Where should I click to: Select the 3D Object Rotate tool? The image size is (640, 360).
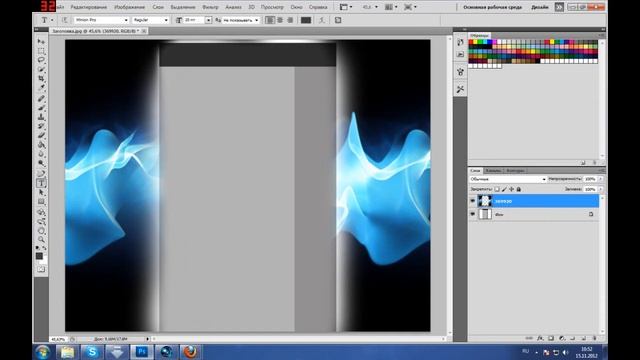coord(41,212)
